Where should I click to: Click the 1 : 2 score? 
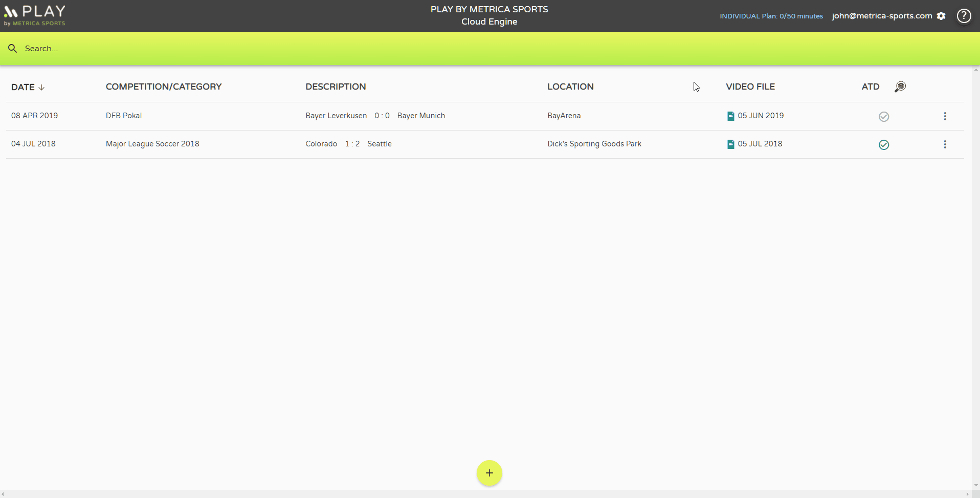(352, 144)
